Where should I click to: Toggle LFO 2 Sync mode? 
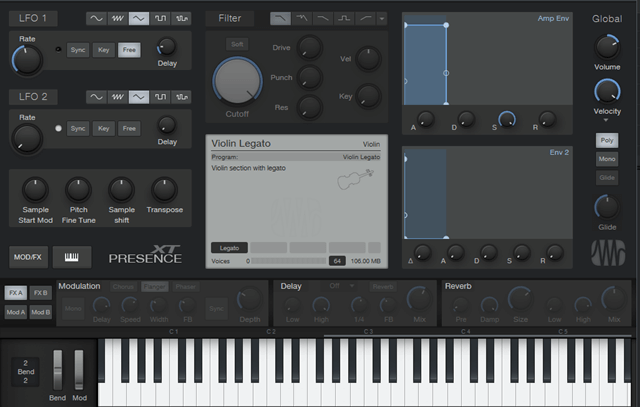(x=78, y=128)
